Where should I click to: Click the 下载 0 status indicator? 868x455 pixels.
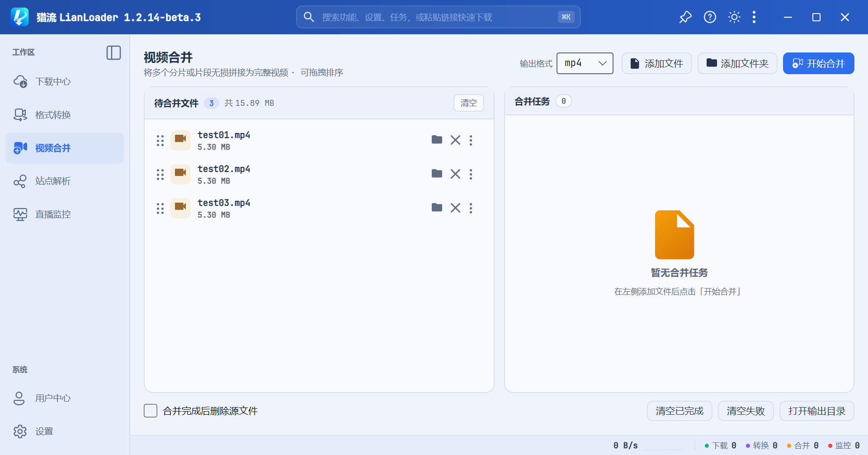tap(720, 446)
